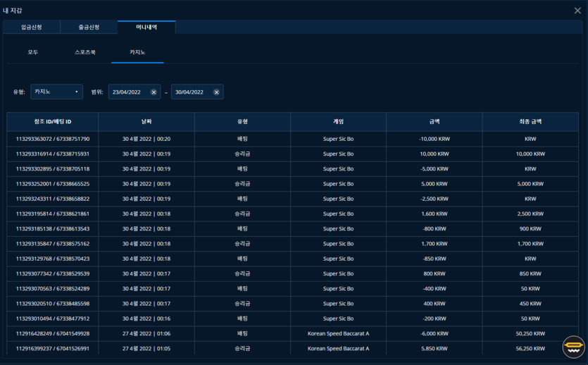Click the 23/04/2022 start date field
Image resolution: width=588 pixels, height=365 pixels.
tap(135, 92)
